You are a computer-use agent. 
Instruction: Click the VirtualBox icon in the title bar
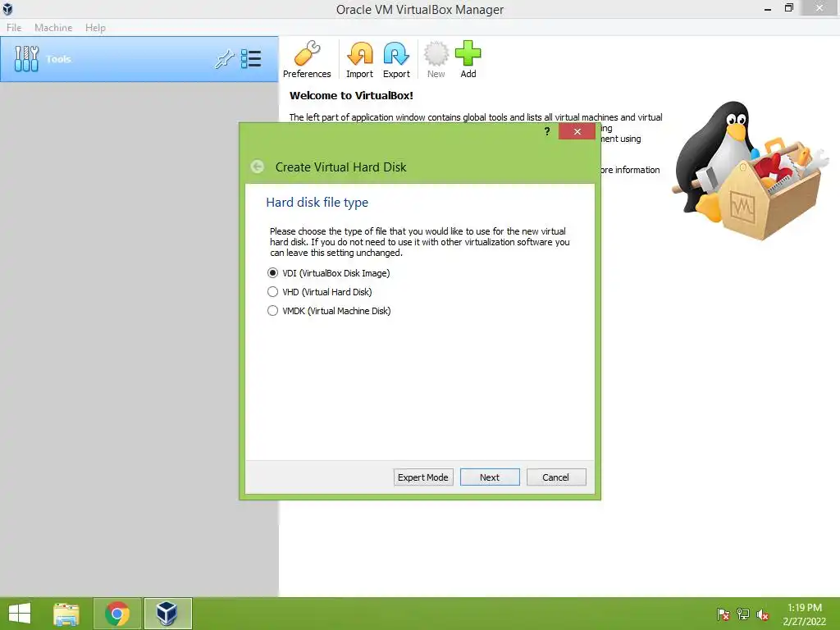click(7, 9)
